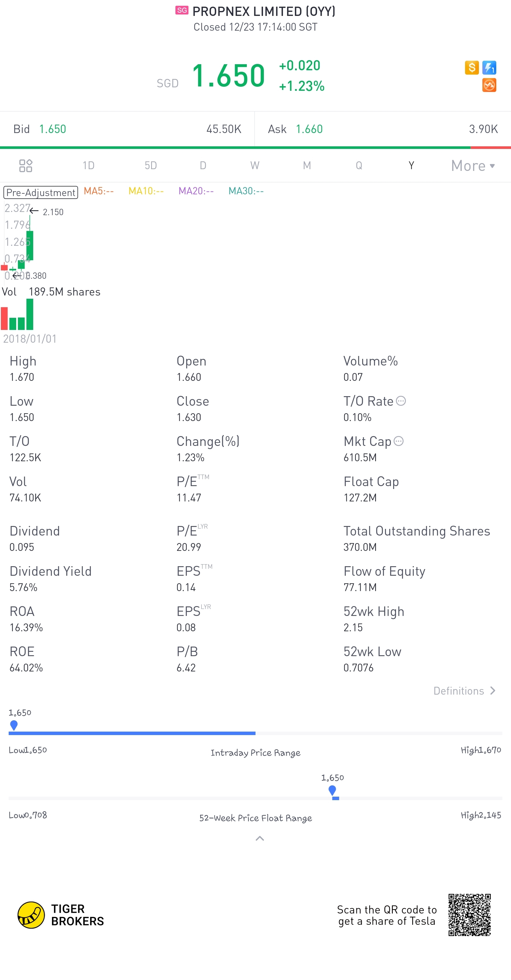This screenshot has height=980, width=511.
Task: Tap the SG market flag badge
Action: 182,10
